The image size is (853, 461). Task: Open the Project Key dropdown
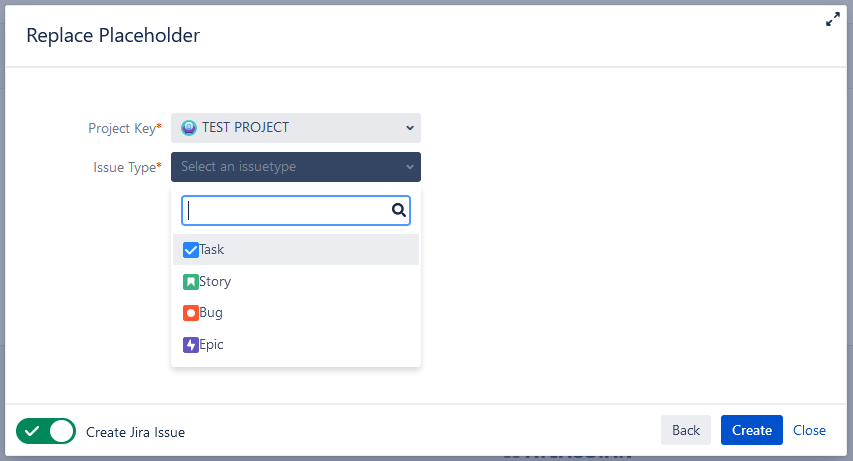coord(295,128)
